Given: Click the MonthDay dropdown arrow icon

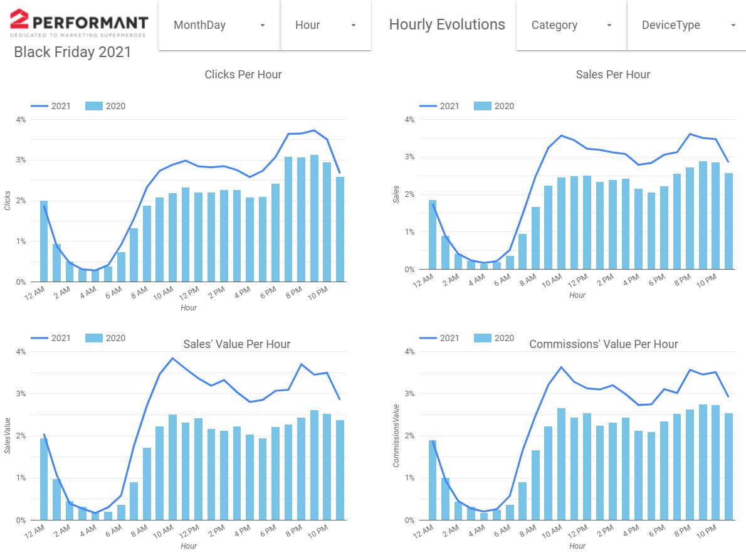Looking at the screenshot, I should [262, 25].
